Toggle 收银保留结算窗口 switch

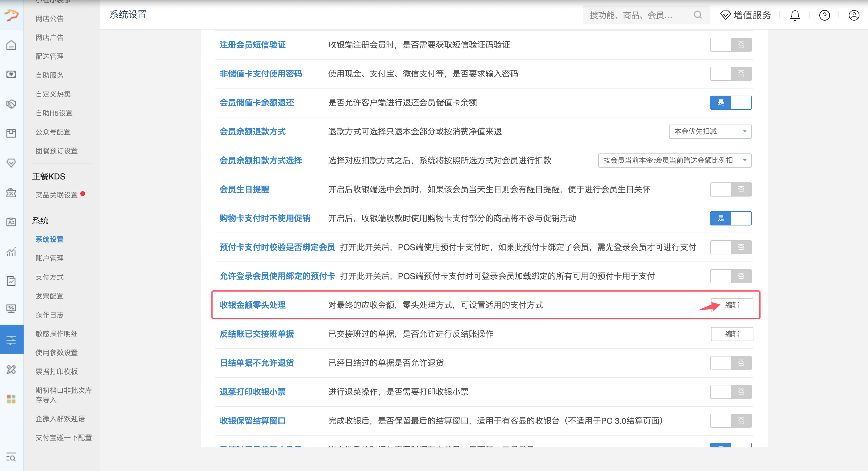coord(730,421)
